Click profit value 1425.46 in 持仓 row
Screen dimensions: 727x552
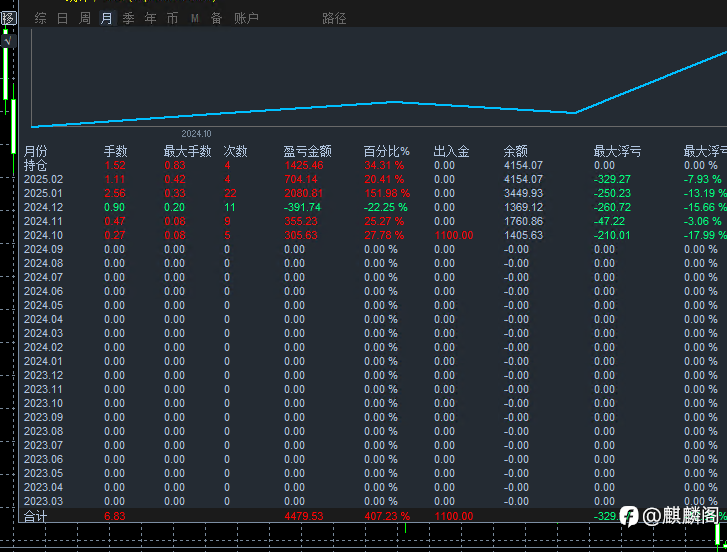tap(304, 165)
